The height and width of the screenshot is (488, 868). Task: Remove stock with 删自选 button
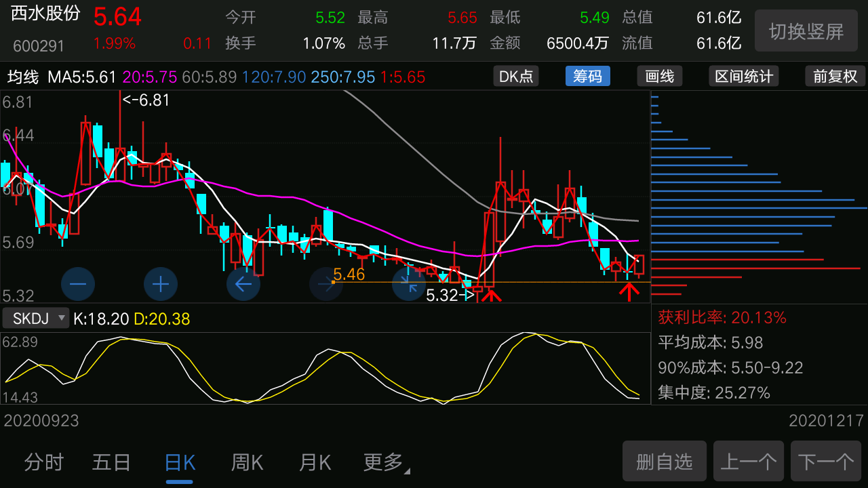pos(665,462)
